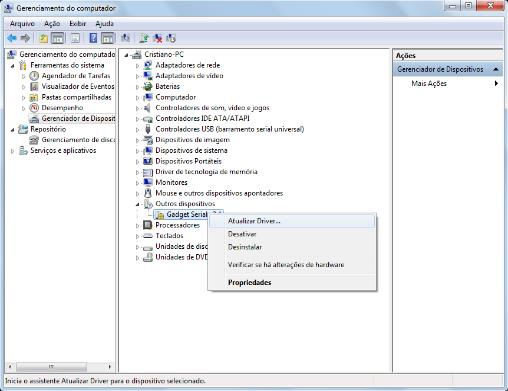Expand Serviços e aplicativos in left tree
This screenshot has height=391, width=508.
pyautogui.click(x=13, y=151)
